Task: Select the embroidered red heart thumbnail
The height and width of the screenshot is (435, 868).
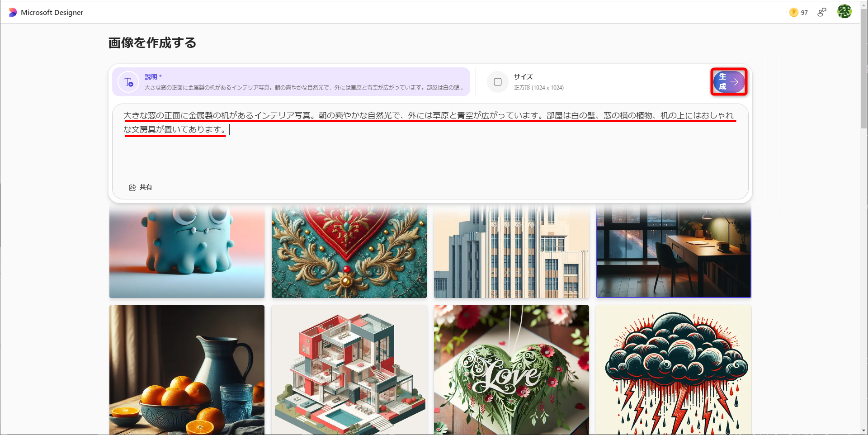Action: pos(349,251)
